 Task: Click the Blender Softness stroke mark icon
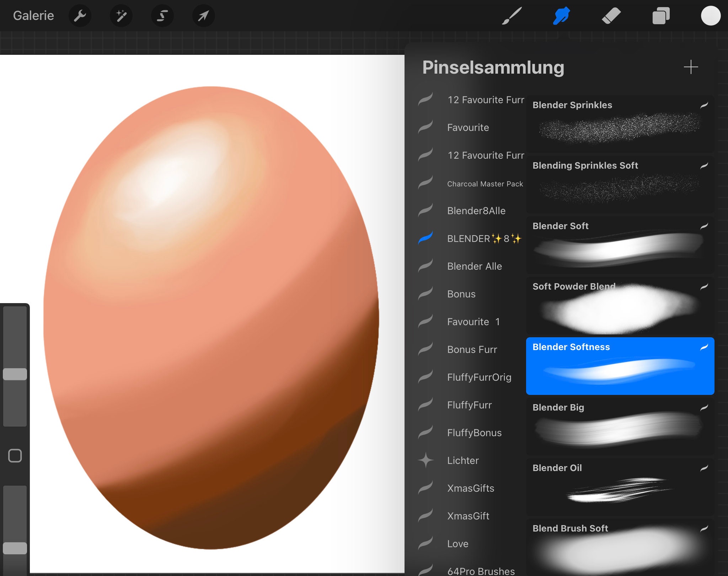click(x=704, y=347)
